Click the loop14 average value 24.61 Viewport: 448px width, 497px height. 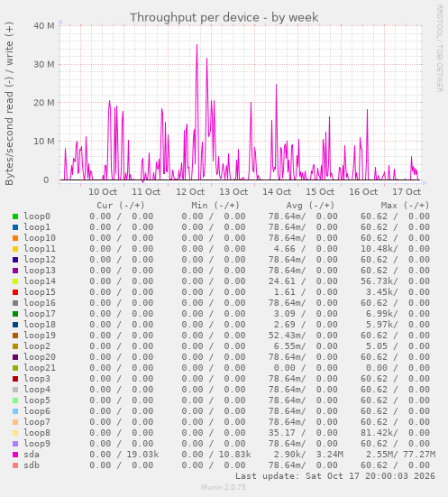282,281
